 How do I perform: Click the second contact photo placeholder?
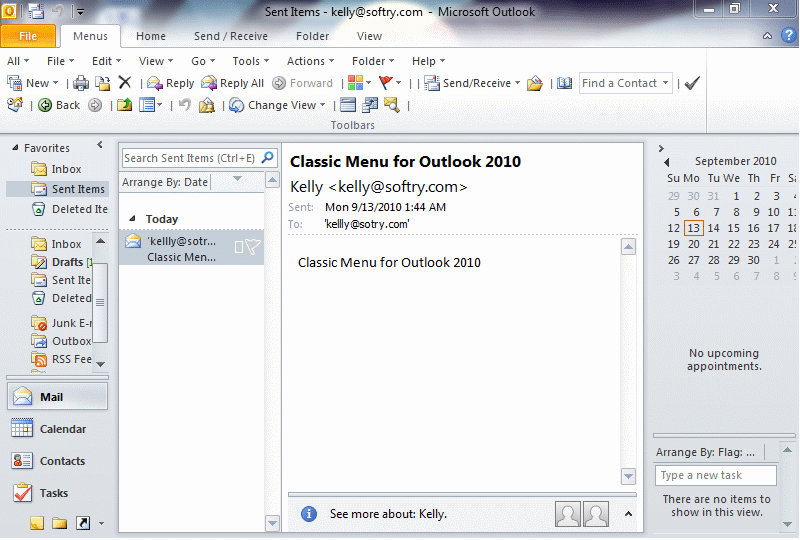[x=596, y=513]
